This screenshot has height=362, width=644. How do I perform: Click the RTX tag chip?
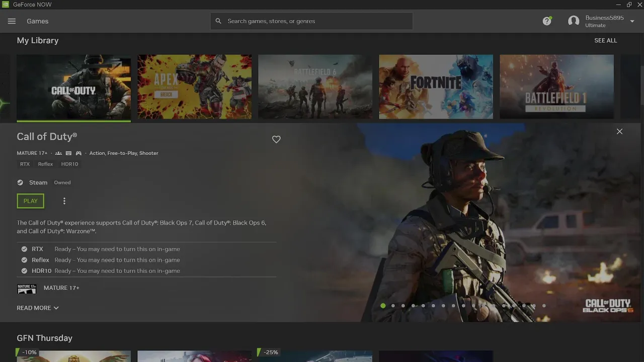[x=25, y=164]
